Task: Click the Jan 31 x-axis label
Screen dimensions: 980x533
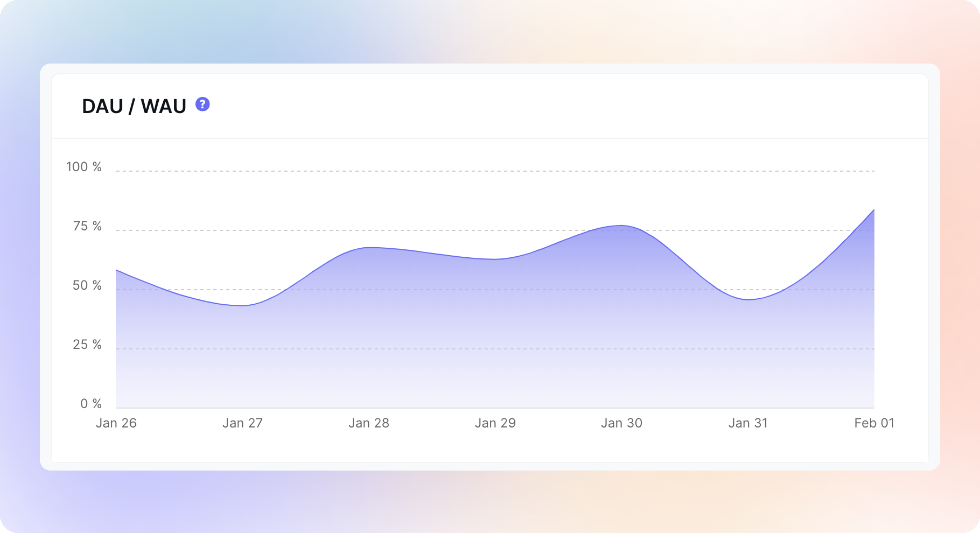Action: pos(748,423)
